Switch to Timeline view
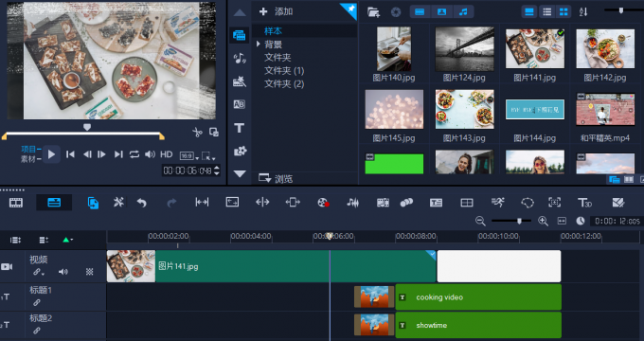644x341 pixels. [54, 203]
